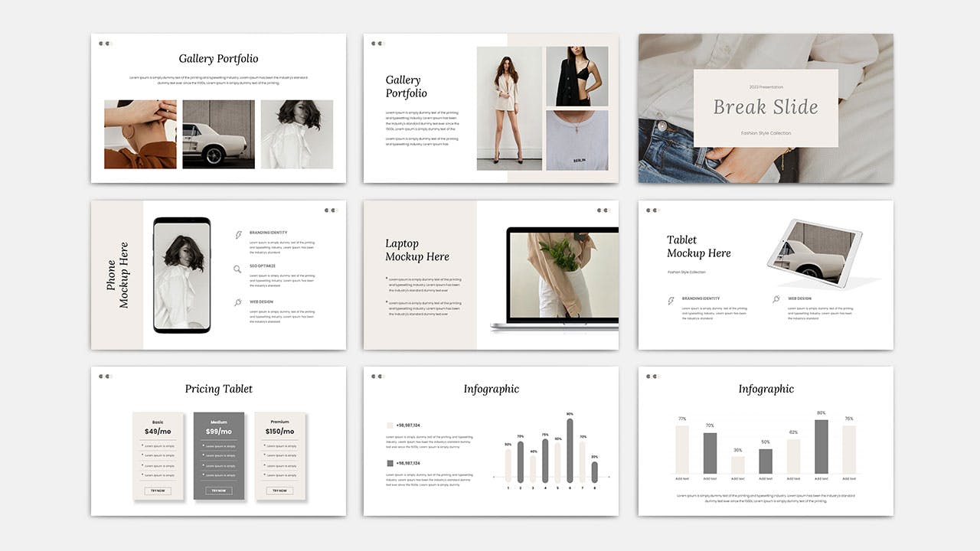Click the dots logo on first Gallery Portfolio slide
The width and height of the screenshot is (980, 551).
[105, 44]
